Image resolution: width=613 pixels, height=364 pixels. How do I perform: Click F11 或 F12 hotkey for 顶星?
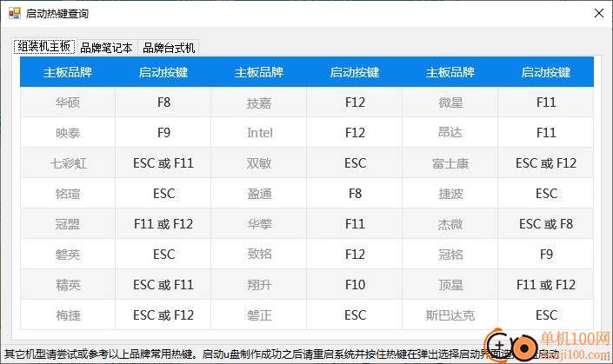(x=546, y=285)
